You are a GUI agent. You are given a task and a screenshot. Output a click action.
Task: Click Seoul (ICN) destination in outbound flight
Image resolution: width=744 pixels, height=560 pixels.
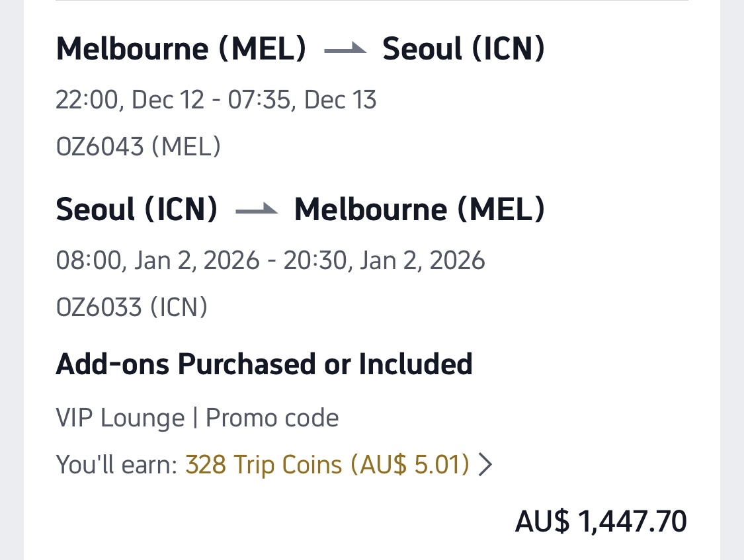pos(464,50)
